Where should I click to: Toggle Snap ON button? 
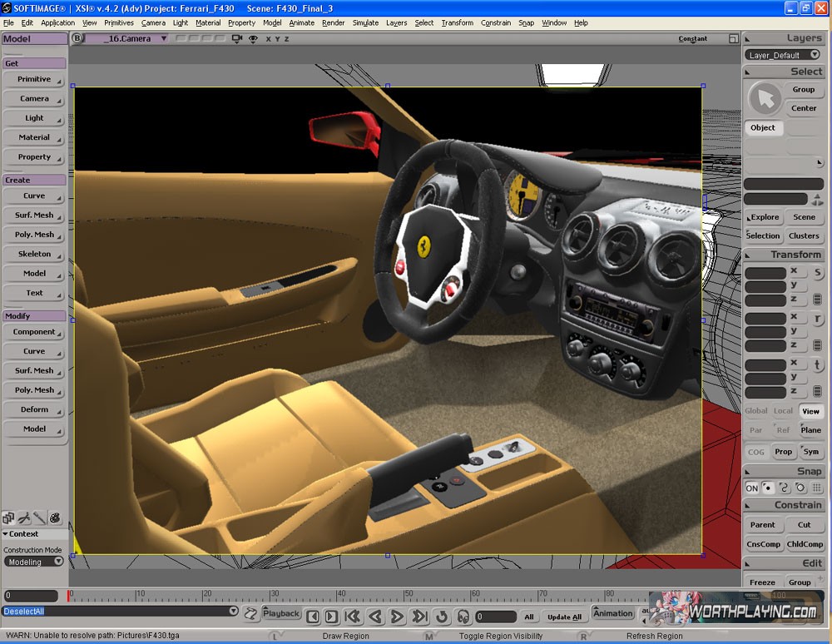[x=752, y=488]
